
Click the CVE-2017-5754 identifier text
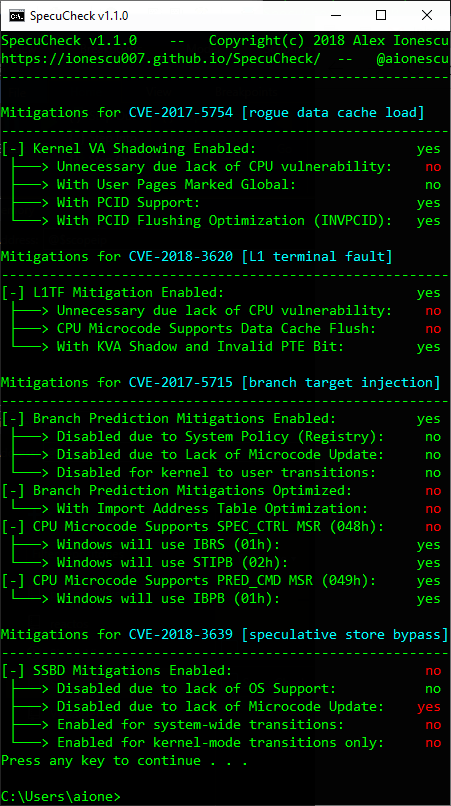coord(181,113)
